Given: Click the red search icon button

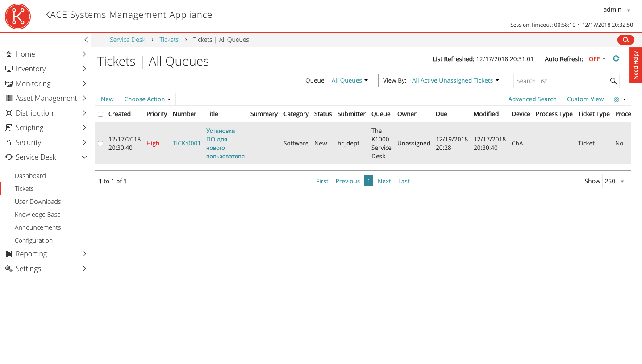Looking at the screenshot, I should [x=625, y=40].
